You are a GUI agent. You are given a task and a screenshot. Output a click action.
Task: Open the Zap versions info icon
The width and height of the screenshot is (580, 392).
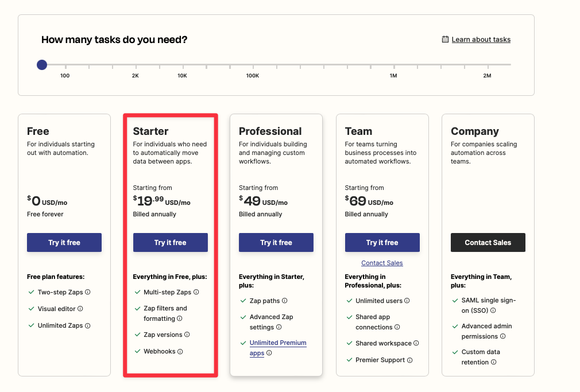coord(187,334)
